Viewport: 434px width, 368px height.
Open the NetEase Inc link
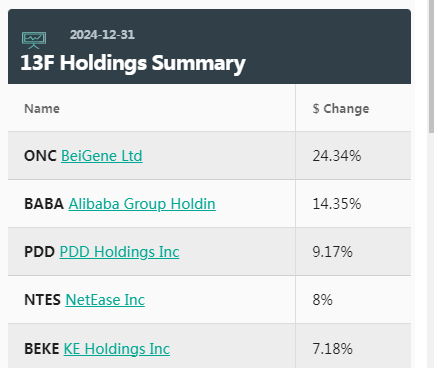point(105,300)
